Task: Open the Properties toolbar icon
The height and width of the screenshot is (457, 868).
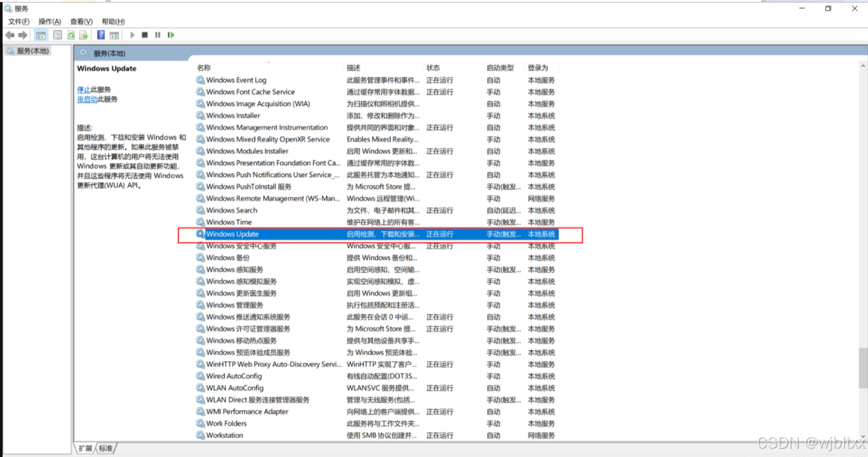Action: 57,35
